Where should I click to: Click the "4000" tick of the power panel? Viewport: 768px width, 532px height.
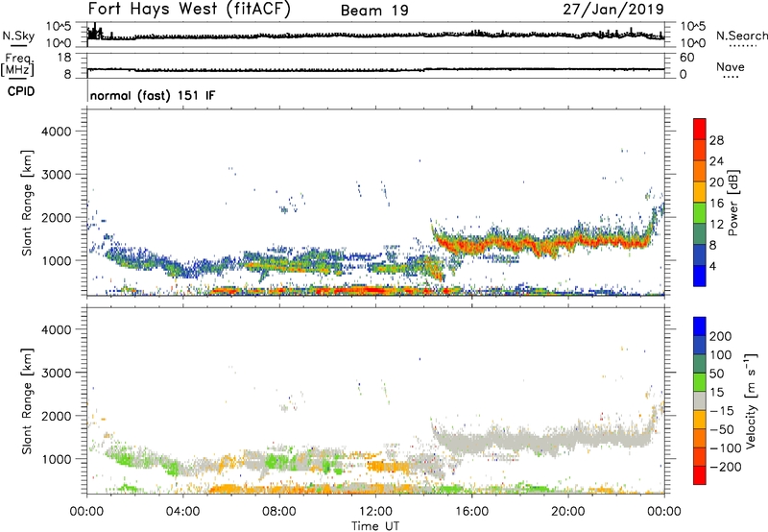click(x=56, y=132)
